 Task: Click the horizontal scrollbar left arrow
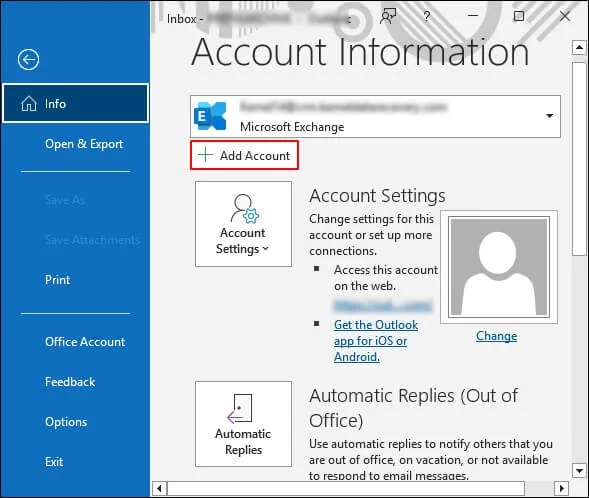159,488
